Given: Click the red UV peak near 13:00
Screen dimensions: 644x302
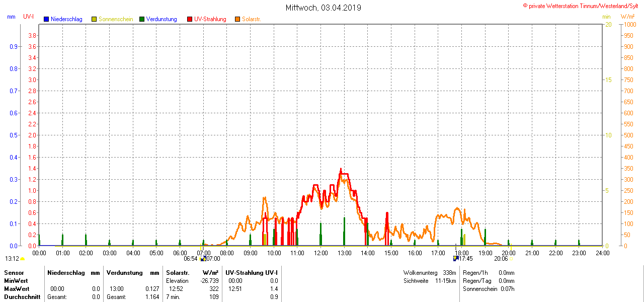Looking at the screenshot, I should pos(341,170).
